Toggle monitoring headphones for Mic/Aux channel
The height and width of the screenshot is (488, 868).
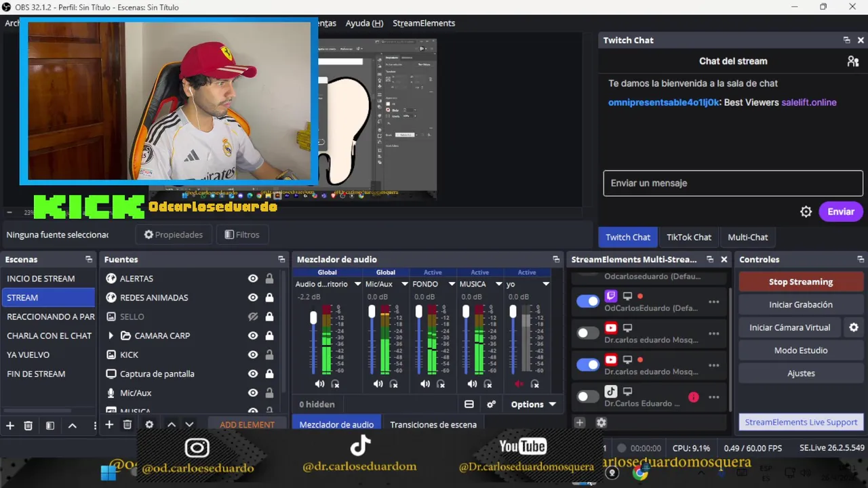pyautogui.click(x=393, y=384)
